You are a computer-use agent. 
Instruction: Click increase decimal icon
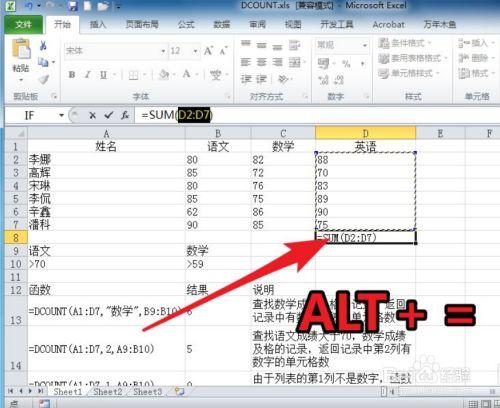pos(323,80)
